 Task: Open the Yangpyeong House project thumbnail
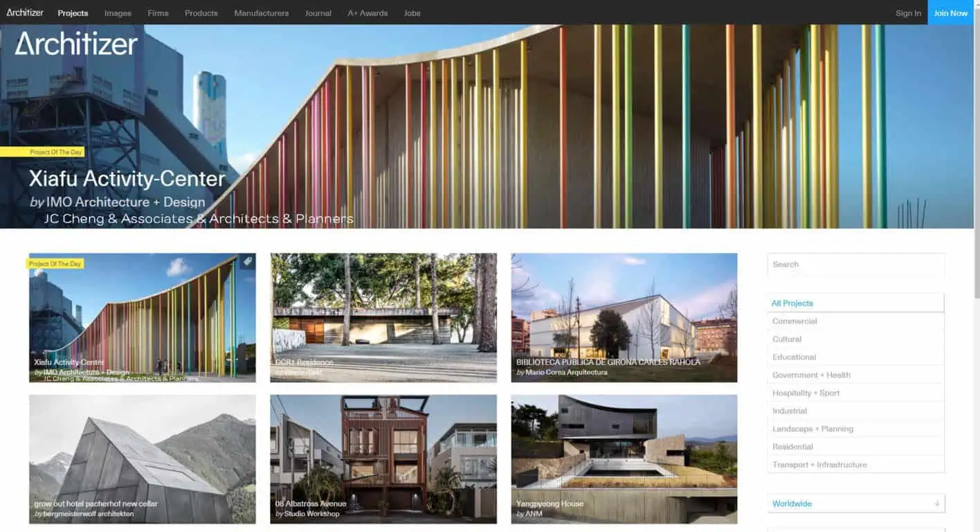624,457
